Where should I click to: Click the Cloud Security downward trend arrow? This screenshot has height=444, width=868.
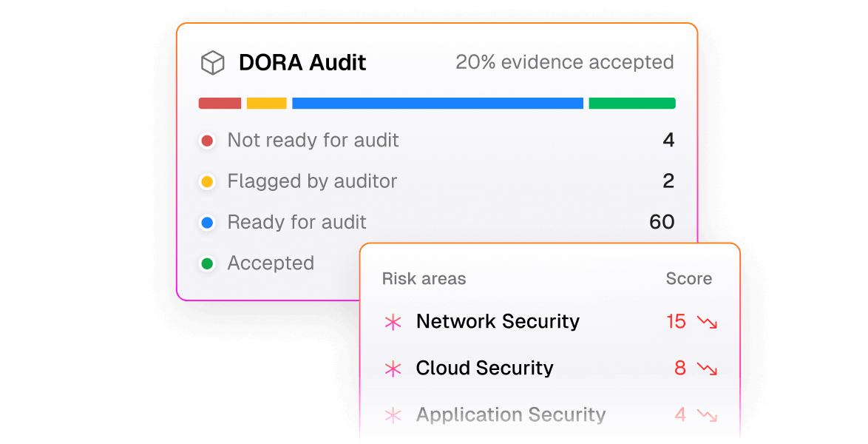point(707,368)
